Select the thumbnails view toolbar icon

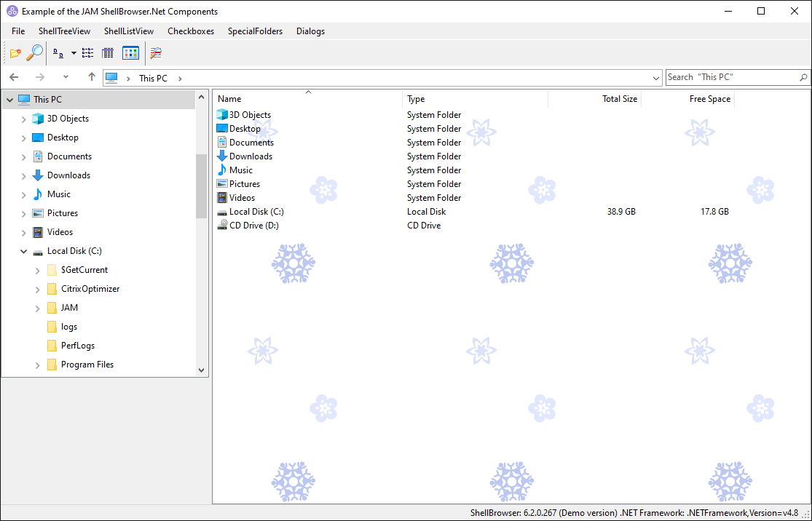tap(130, 53)
